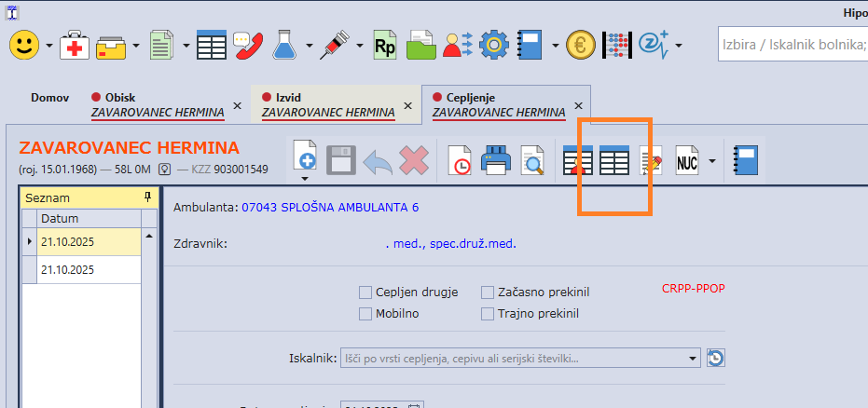Enable the Cepljen drugje checkbox
This screenshot has height=408, width=868.
click(365, 292)
